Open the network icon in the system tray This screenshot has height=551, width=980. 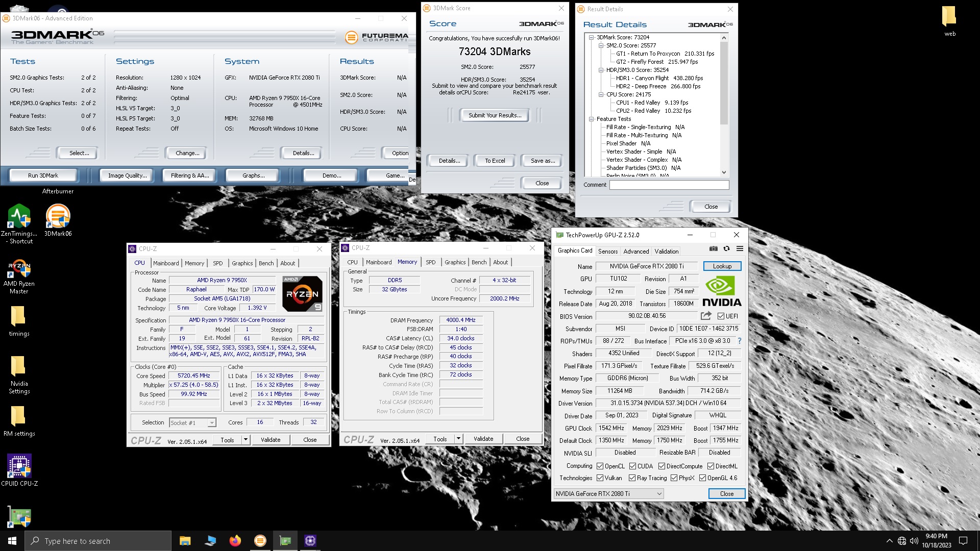pyautogui.click(x=902, y=541)
